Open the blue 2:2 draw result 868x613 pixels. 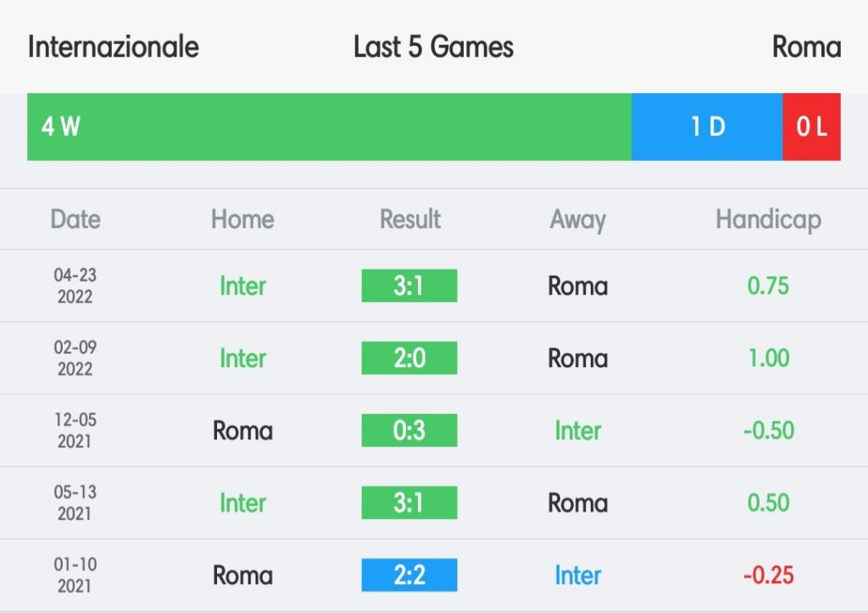pos(409,575)
